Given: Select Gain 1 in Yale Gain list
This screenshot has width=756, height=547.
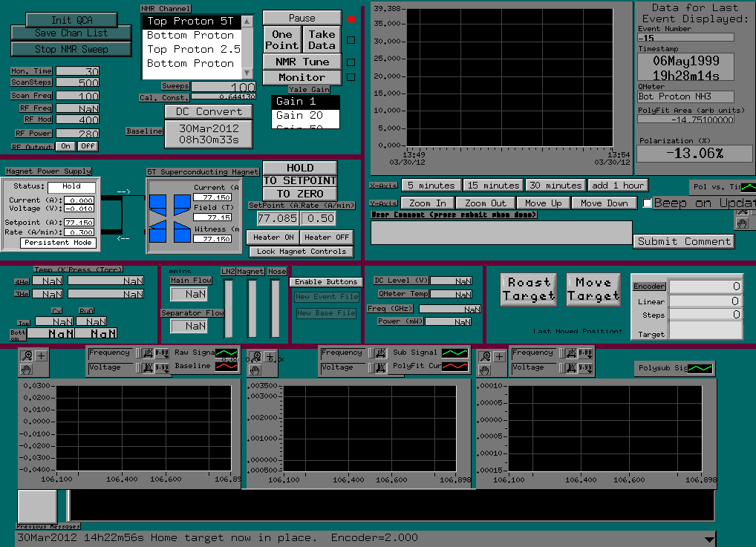Looking at the screenshot, I should pos(306,102).
